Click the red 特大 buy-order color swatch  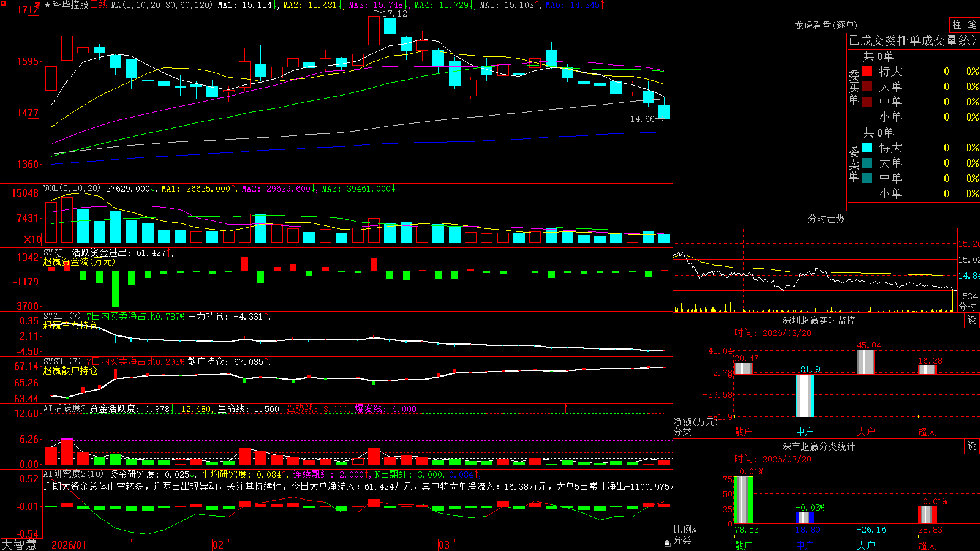(867, 71)
